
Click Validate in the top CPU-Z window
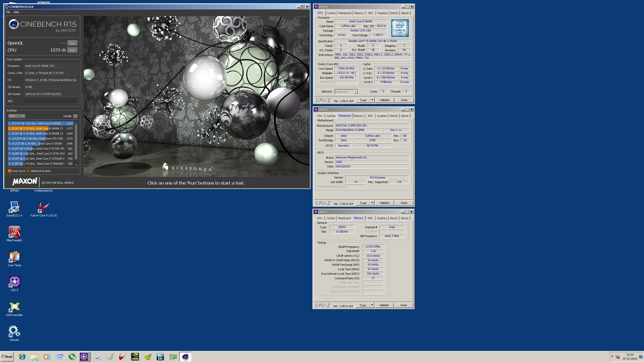click(x=385, y=100)
